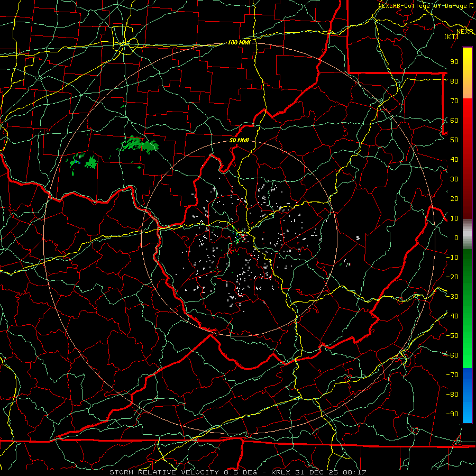
Task: Click the -10 value on velocity scale
Action: point(452,258)
